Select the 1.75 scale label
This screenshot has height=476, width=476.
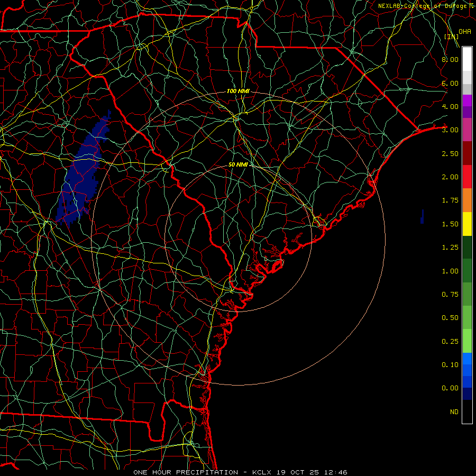tap(450, 200)
